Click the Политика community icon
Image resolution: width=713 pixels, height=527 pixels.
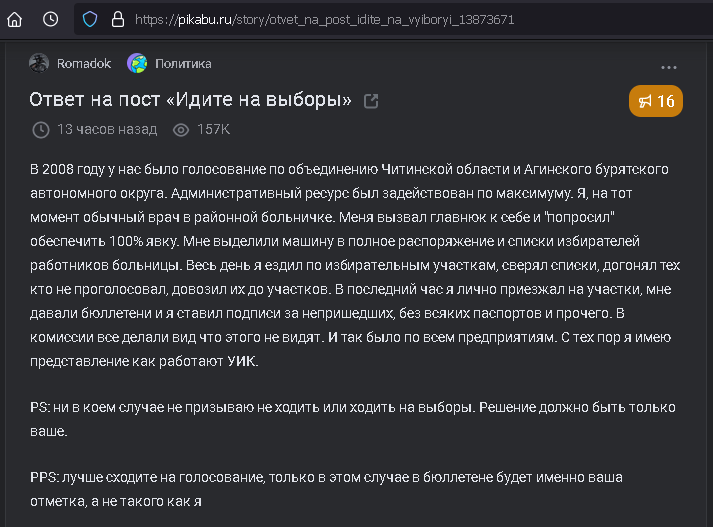[x=137, y=64]
